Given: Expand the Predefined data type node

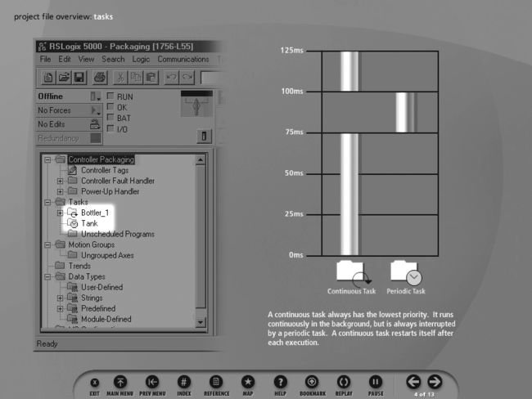Looking at the screenshot, I should coord(60,309).
